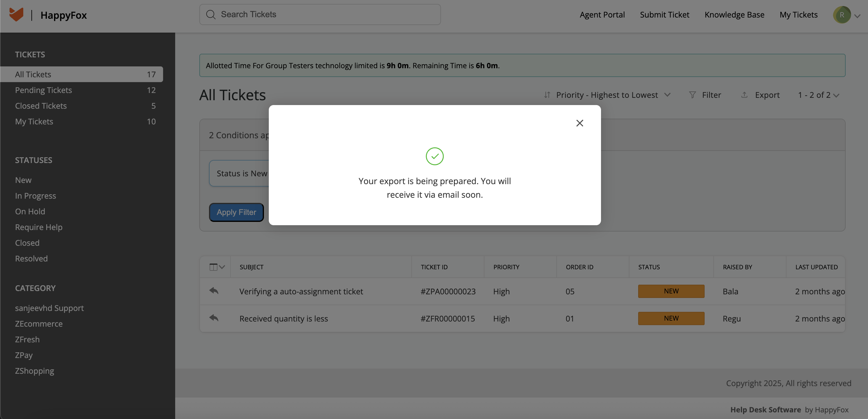Image resolution: width=868 pixels, height=419 pixels.
Task: Close the export confirmation dialog
Action: (x=580, y=123)
